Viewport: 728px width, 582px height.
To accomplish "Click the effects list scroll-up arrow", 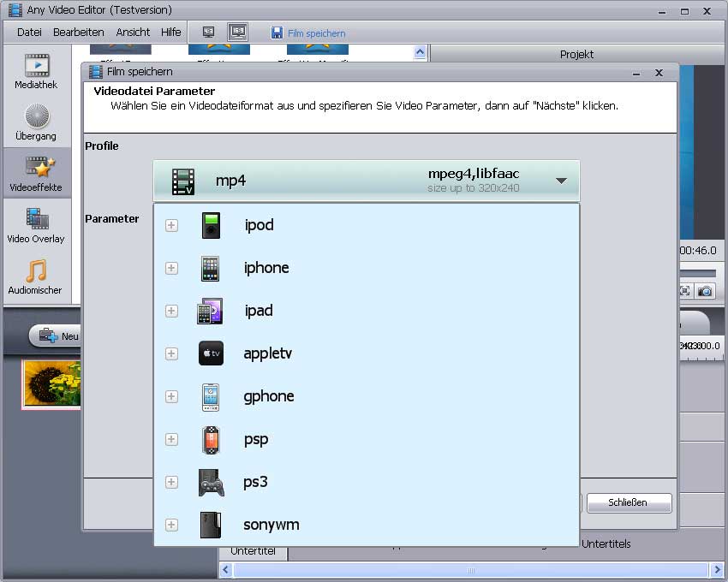I will click(420, 52).
